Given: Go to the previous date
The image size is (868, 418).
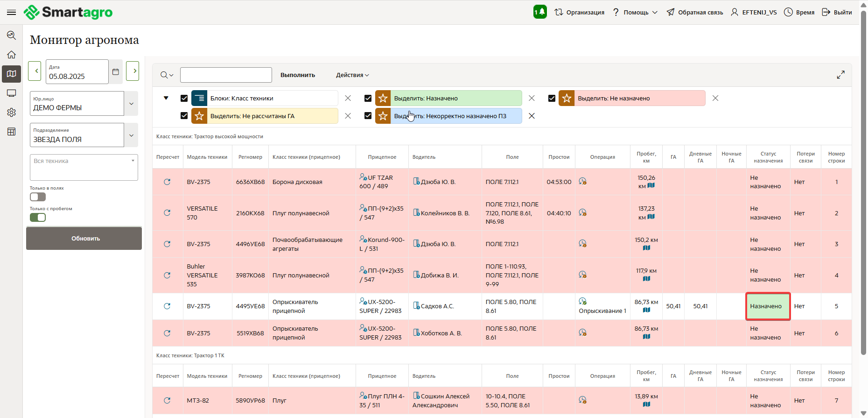Looking at the screenshot, I should (x=35, y=71).
